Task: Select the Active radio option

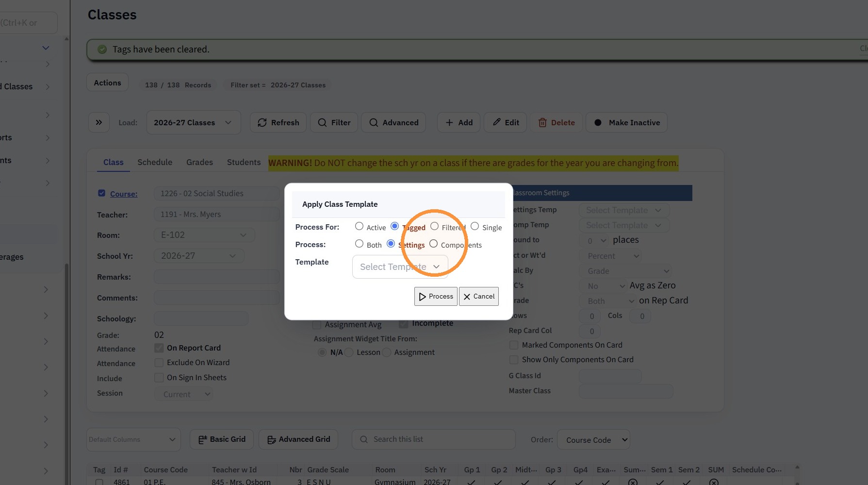Action: point(359,226)
